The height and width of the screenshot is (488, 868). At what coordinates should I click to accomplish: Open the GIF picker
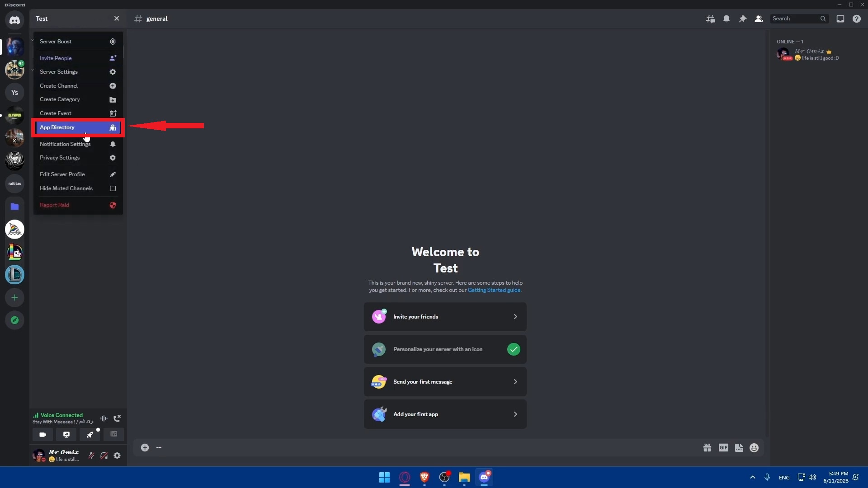coord(723,448)
